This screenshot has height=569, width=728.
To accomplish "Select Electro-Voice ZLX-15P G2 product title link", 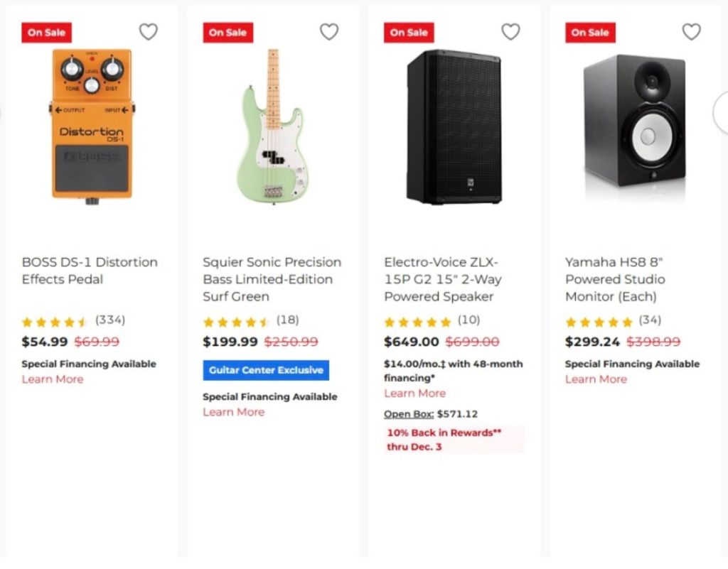I will [x=444, y=279].
